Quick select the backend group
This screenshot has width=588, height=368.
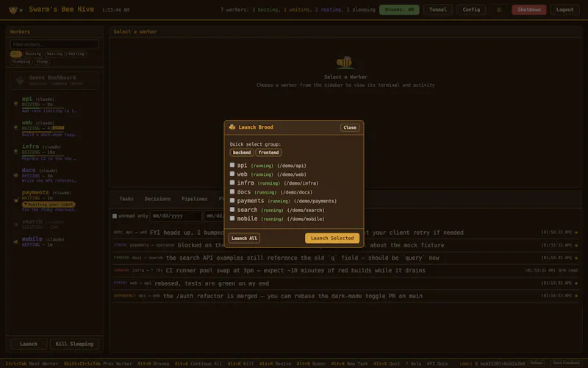click(x=242, y=152)
